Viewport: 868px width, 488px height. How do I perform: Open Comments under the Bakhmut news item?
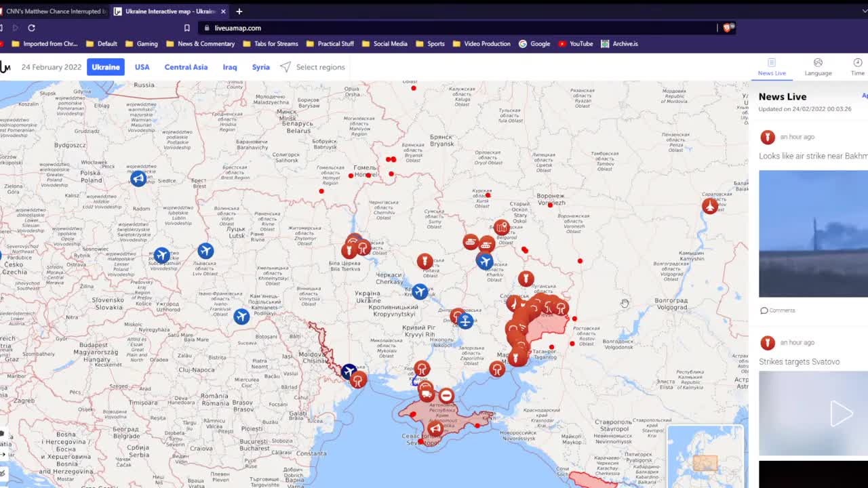click(777, 310)
